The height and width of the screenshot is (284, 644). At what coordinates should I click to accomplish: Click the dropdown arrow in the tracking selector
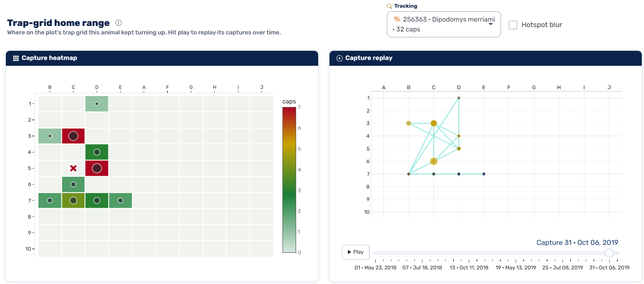(491, 24)
